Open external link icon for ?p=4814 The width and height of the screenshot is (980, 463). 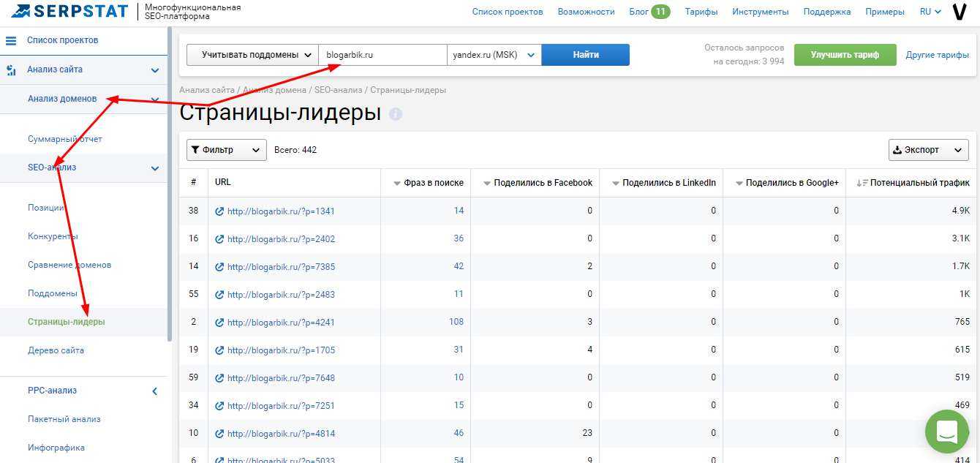tap(219, 434)
